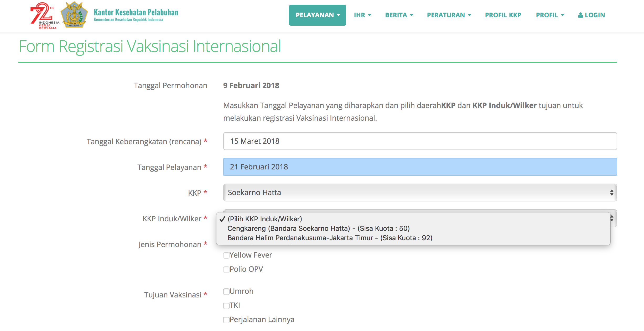The height and width of the screenshot is (331, 644).
Task: Enable the Umroh checkbox
Action: coord(226,292)
